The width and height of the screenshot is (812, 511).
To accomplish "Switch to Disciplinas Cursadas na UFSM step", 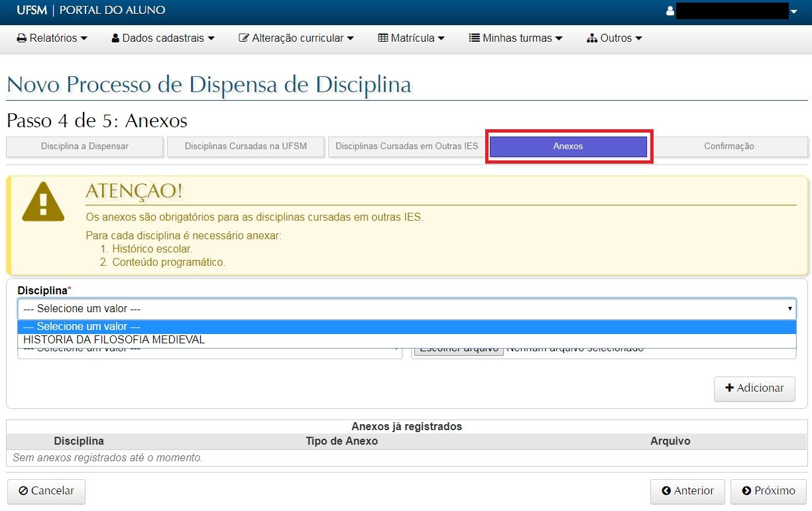I will 246,146.
